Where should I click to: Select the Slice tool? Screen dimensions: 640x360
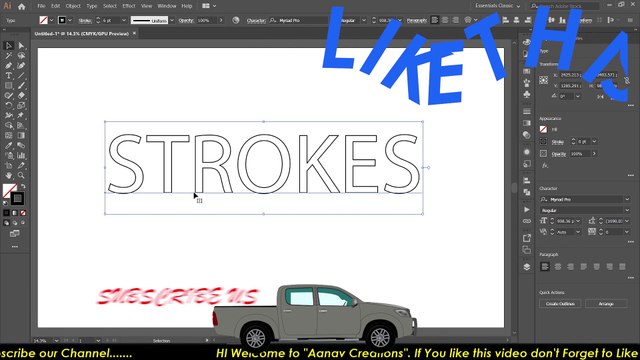(x=21, y=165)
